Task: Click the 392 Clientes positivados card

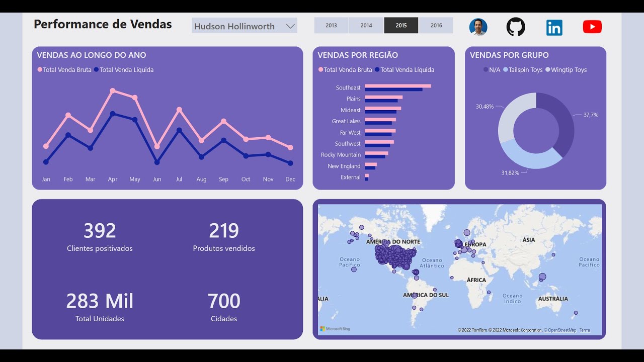Action: 100,237
